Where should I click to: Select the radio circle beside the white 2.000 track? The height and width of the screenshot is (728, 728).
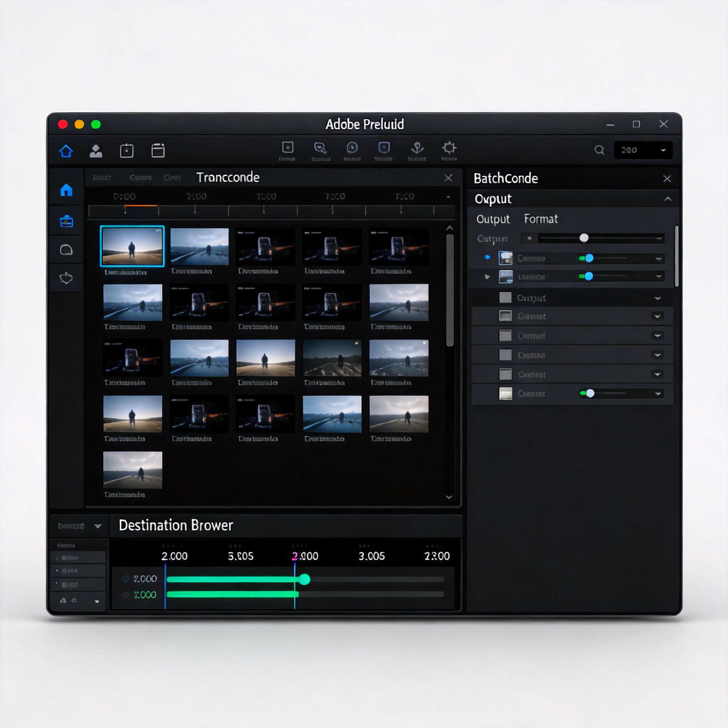click(x=126, y=578)
